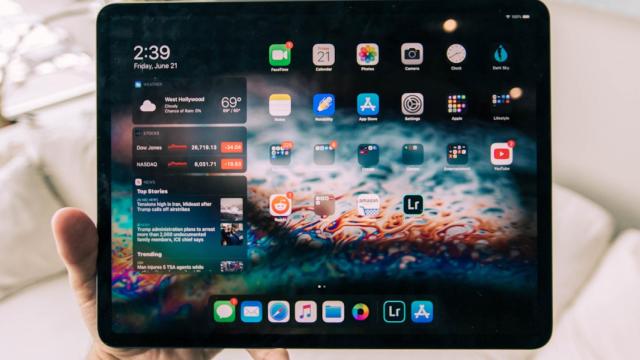Open the color wheel app in the dock
640x360 pixels.
[x=360, y=312]
